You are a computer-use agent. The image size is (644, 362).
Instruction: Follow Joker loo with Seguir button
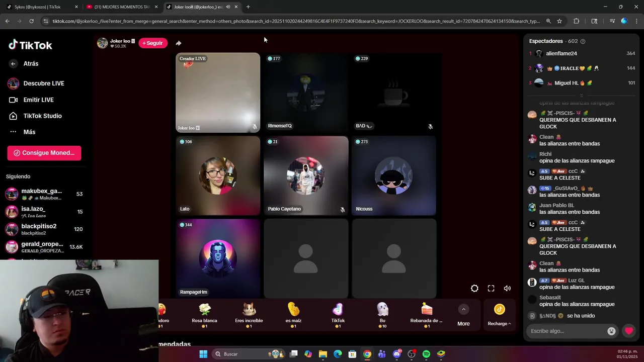coord(153,43)
